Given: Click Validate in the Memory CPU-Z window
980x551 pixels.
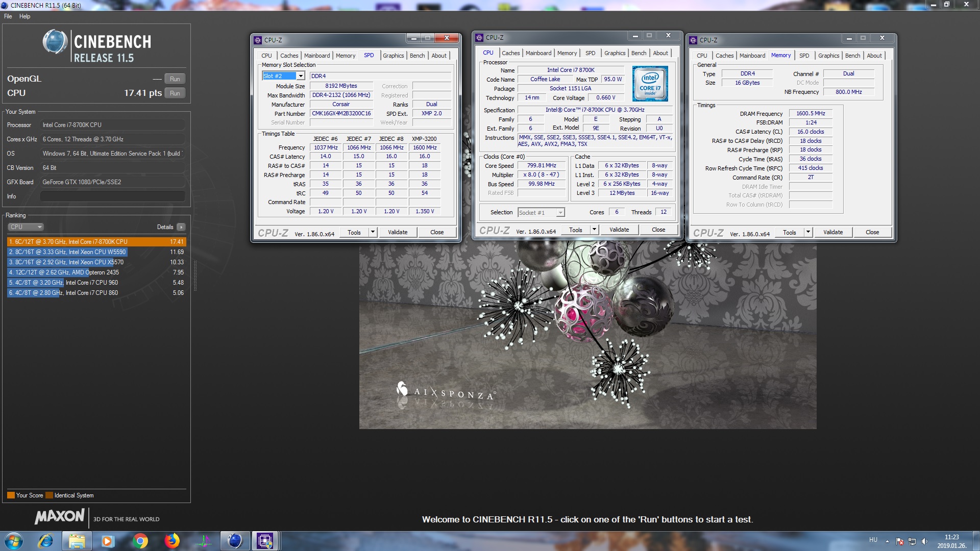Looking at the screenshot, I should [x=833, y=233].
